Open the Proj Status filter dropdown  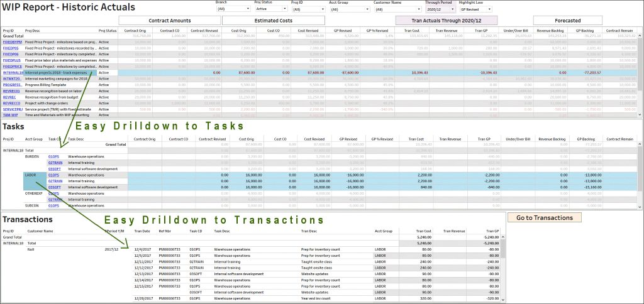271,9
